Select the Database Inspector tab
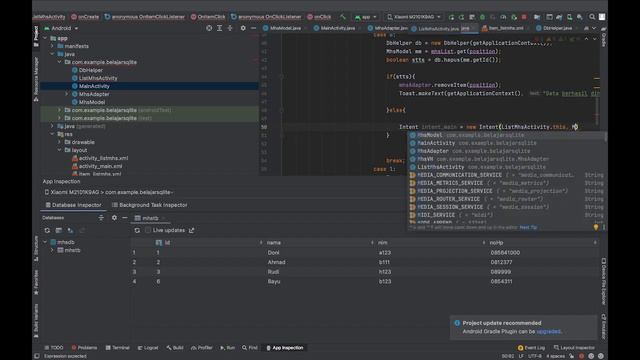Viewport: 640px width, 360px height. pyautogui.click(x=73, y=205)
